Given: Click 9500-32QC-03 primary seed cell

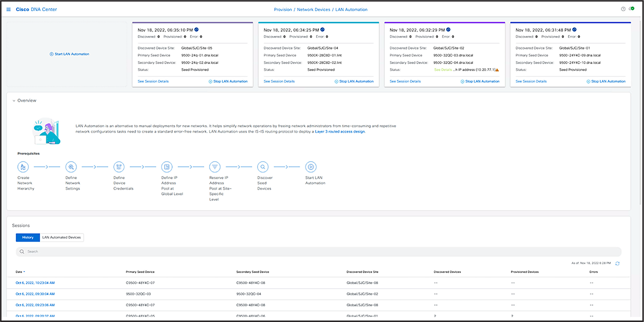Looking at the screenshot, I should (138, 294).
